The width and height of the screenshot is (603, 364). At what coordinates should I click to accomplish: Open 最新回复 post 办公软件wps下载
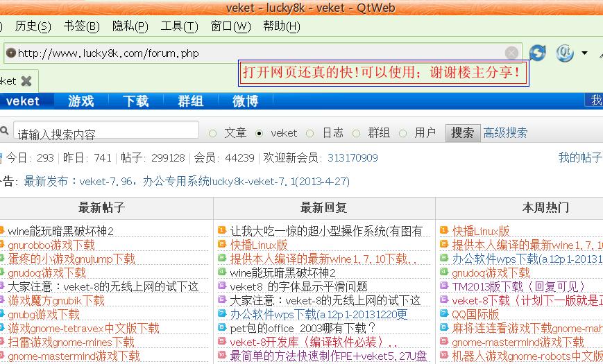pyautogui.click(x=319, y=314)
